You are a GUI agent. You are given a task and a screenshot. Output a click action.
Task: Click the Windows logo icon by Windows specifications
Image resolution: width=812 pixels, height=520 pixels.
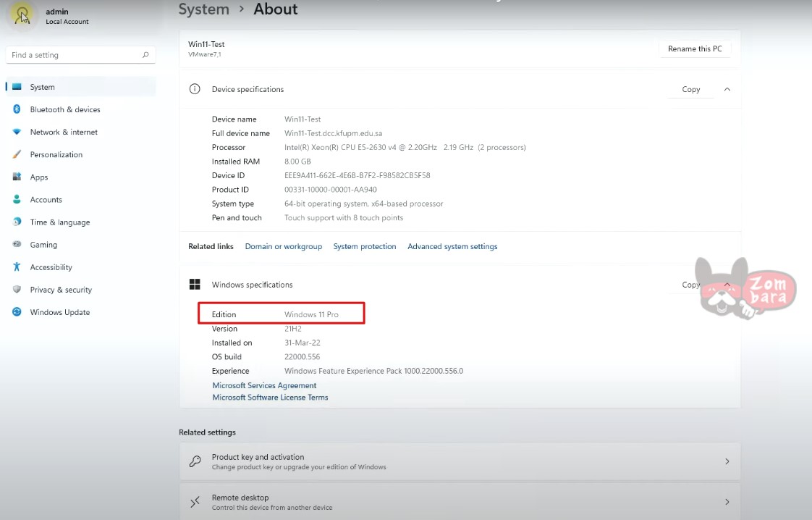point(195,284)
